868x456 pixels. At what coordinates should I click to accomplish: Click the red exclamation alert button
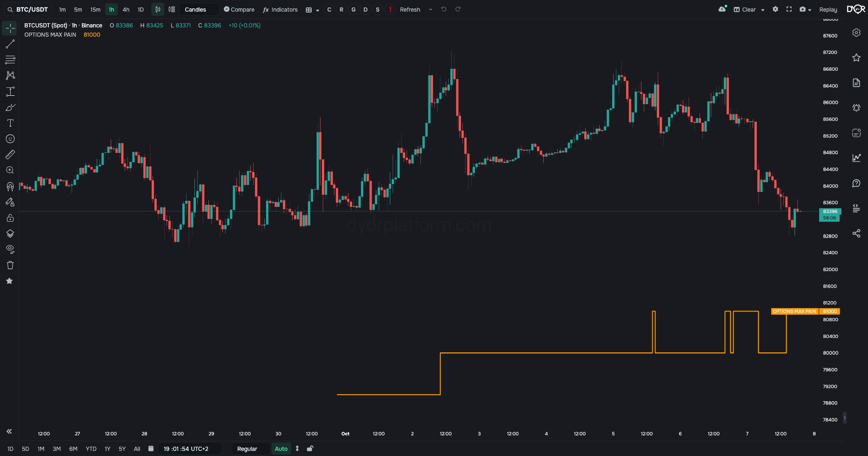click(x=390, y=10)
